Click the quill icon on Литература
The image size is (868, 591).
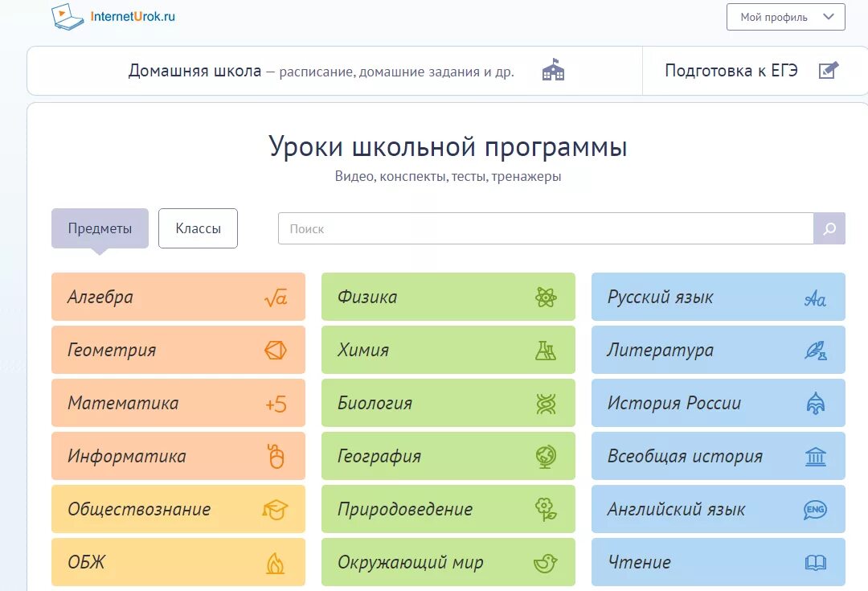(x=817, y=350)
